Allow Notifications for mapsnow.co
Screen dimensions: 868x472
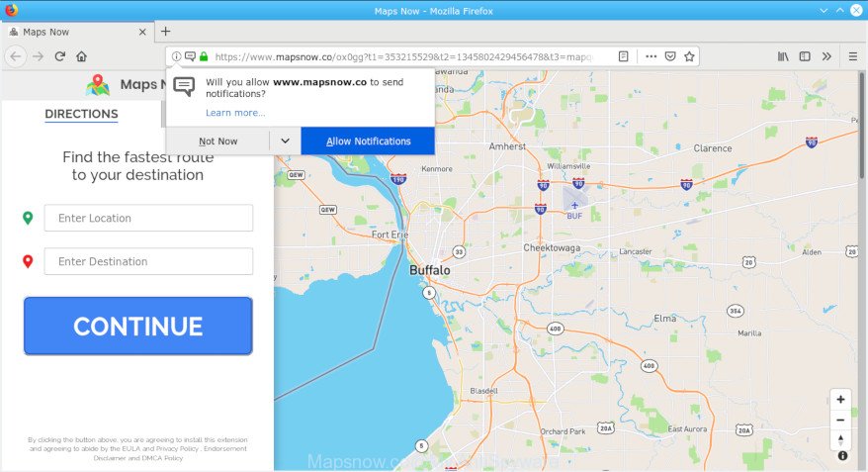(x=368, y=142)
